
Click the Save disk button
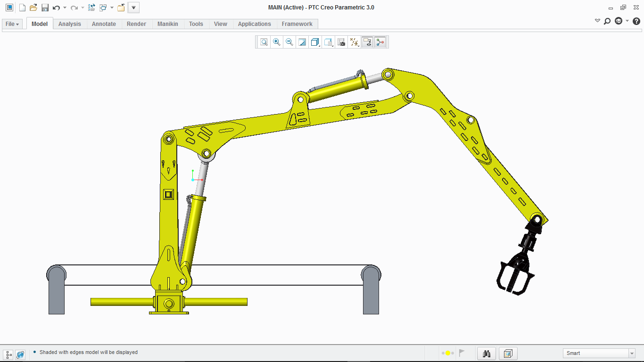[x=45, y=8]
